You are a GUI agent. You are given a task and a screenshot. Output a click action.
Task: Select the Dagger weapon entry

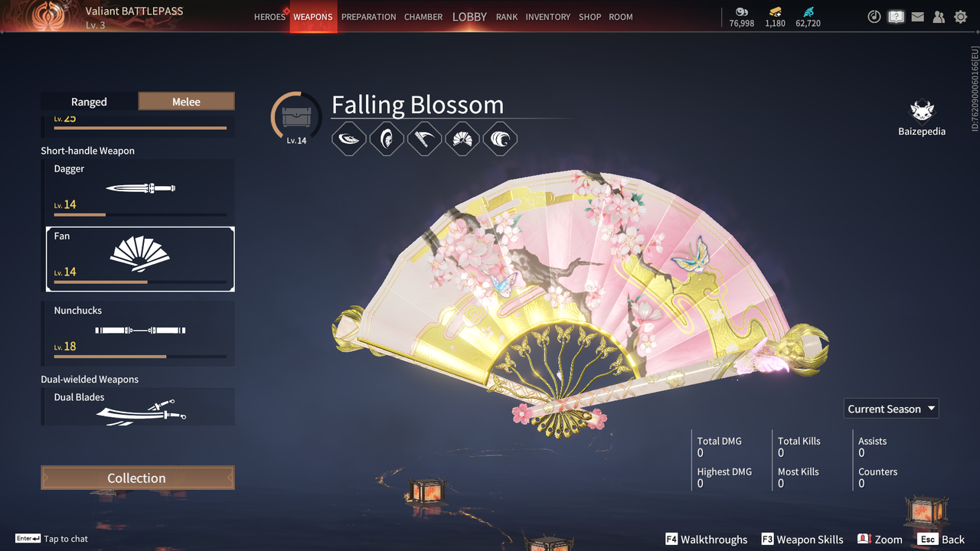[138, 191]
